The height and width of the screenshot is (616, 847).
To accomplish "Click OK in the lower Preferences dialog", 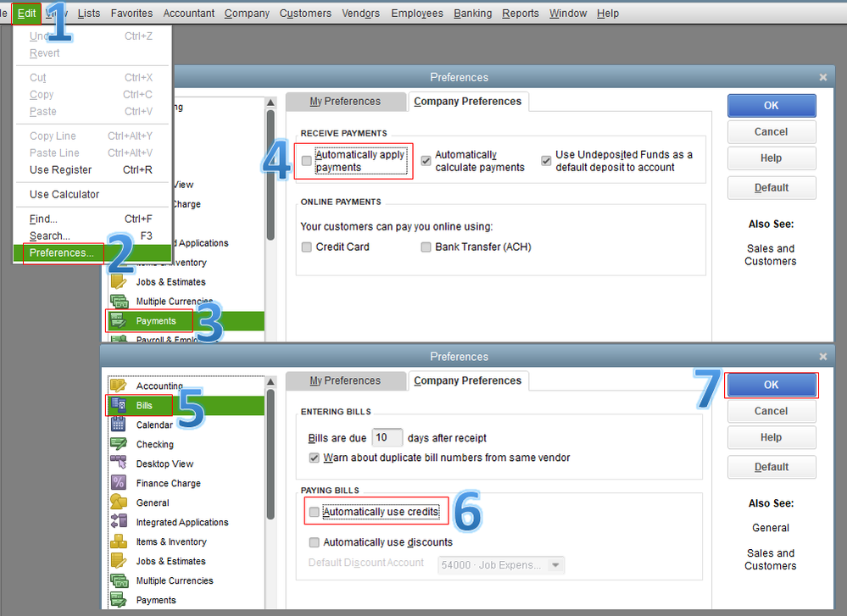I will pos(772,385).
